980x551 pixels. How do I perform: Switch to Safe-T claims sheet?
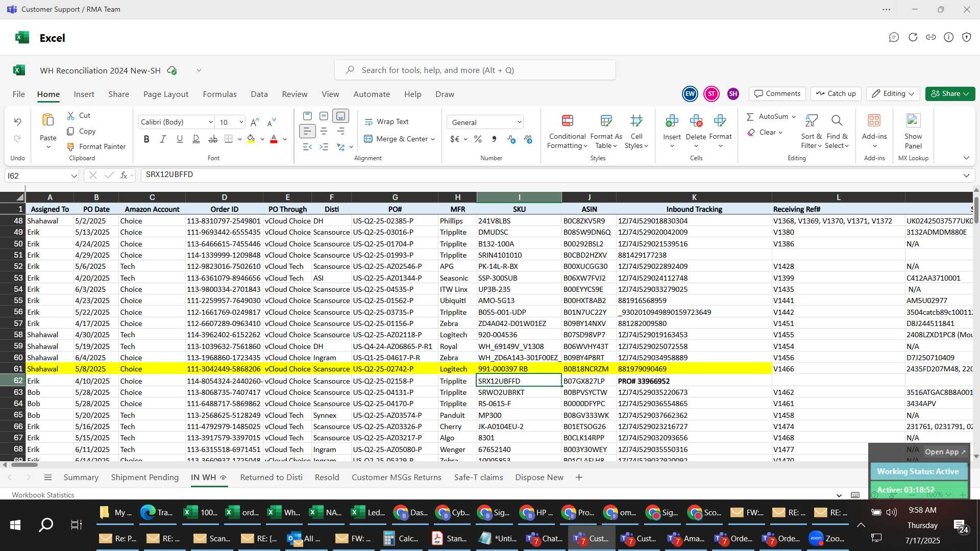pyautogui.click(x=478, y=478)
